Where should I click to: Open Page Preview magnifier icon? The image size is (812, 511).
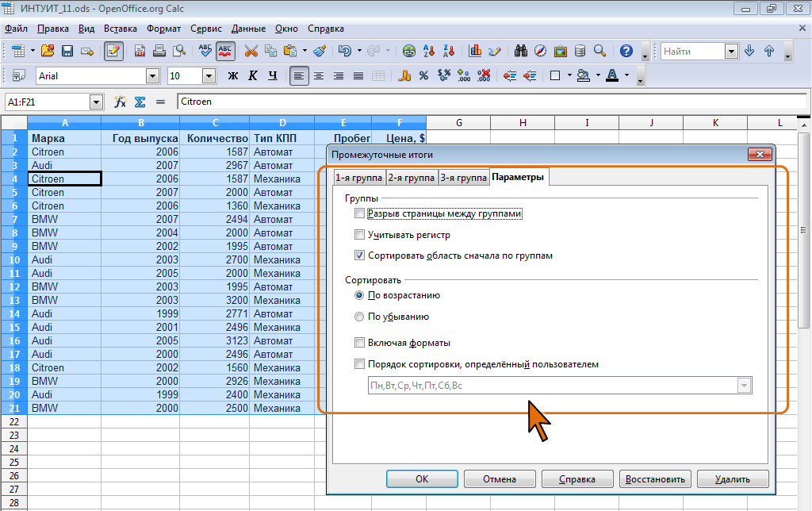[x=179, y=51]
